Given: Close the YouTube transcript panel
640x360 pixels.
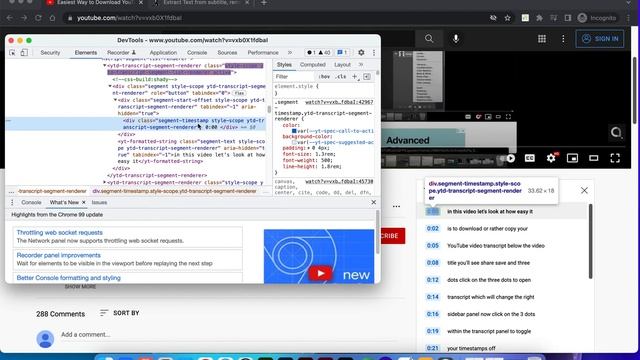Looking at the screenshot, I should click(x=584, y=191).
